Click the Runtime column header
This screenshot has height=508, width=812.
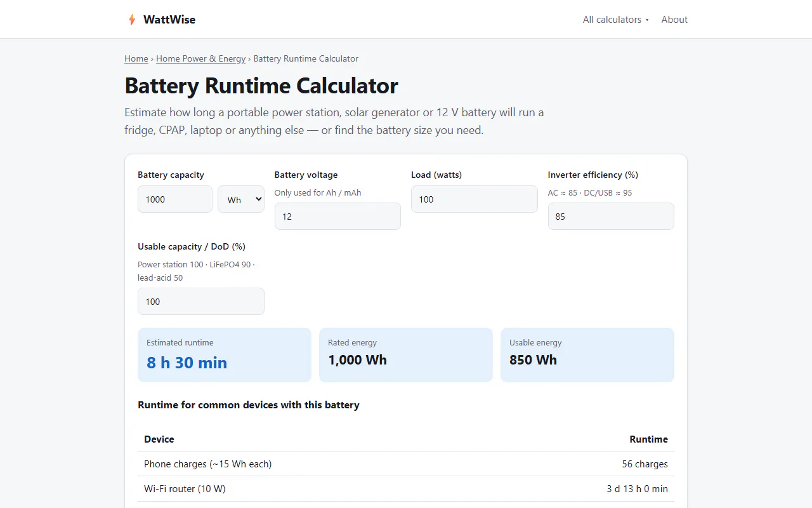(648, 439)
